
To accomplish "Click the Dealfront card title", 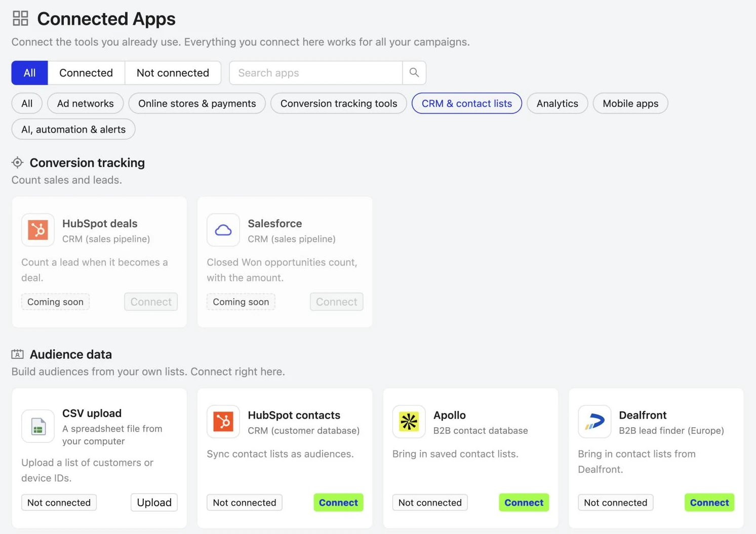I will click(643, 415).
